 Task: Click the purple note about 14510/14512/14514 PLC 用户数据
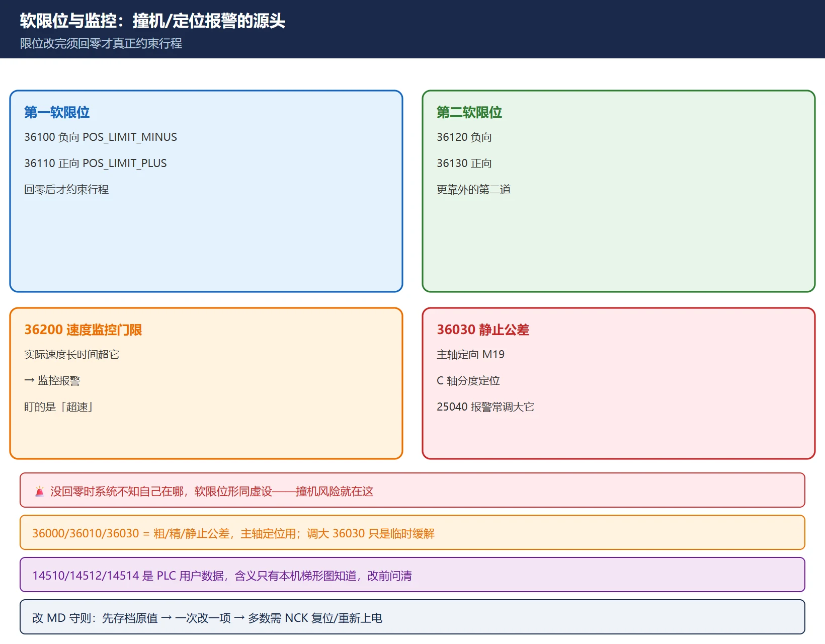coord(412,575)
